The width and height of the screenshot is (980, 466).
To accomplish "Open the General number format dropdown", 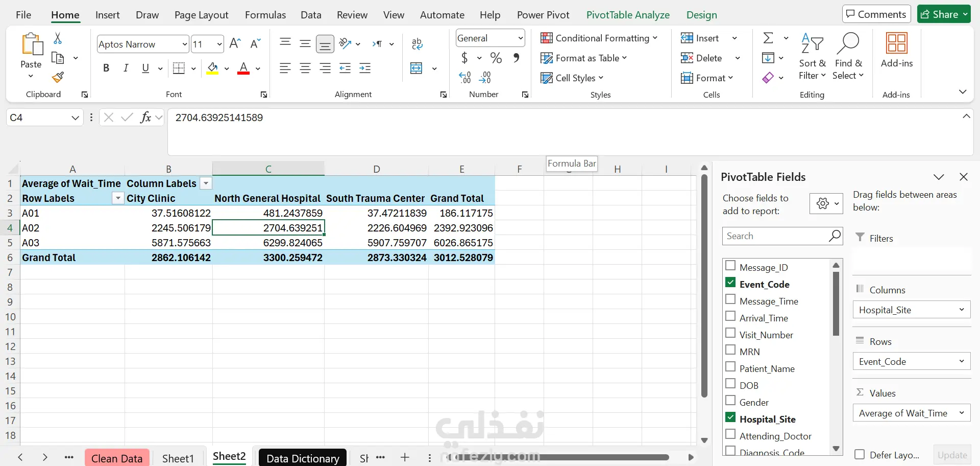I will 520,38.
